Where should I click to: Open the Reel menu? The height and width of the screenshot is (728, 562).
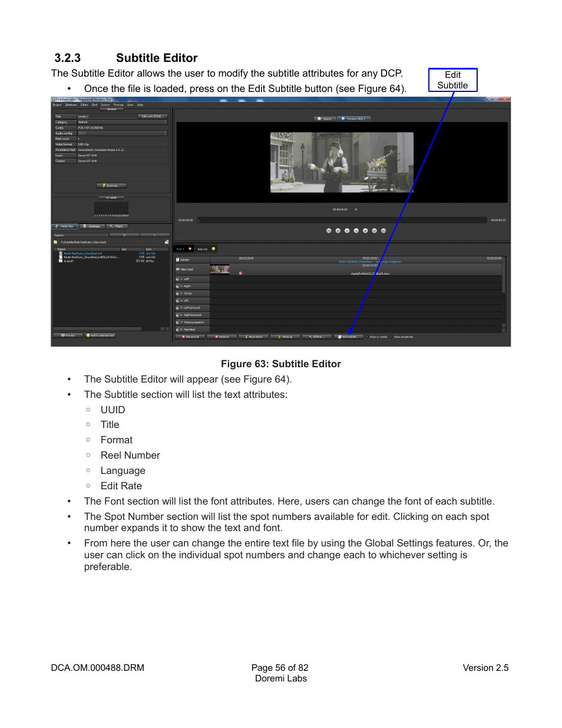pyautogui.click(x=94, y=105)
